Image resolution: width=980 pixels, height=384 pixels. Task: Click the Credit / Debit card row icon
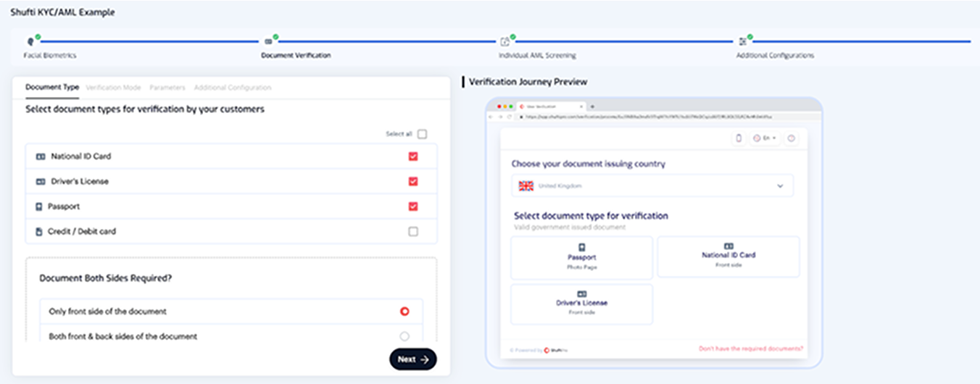pyautogui.click(x=39, y=232)
